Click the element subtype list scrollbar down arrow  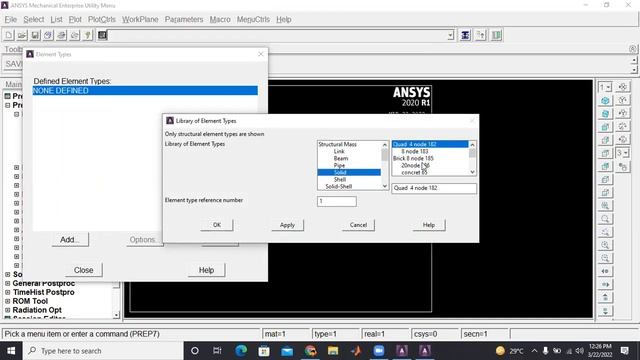tap(472, 172)
